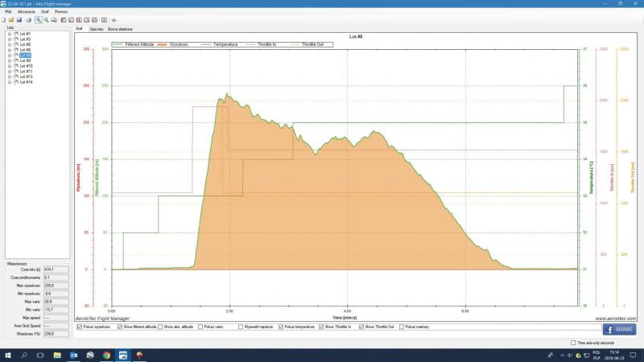The image size is (644, 362).
Task: Click the Save floppy disk toolbar icon
Action: pos(19,19)
